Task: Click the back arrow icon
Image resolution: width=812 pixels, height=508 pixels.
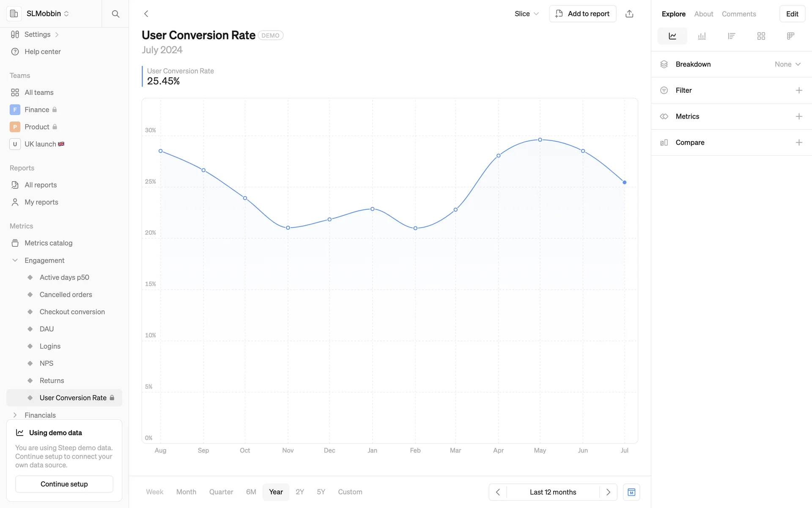Action: [x=146, y=14]
